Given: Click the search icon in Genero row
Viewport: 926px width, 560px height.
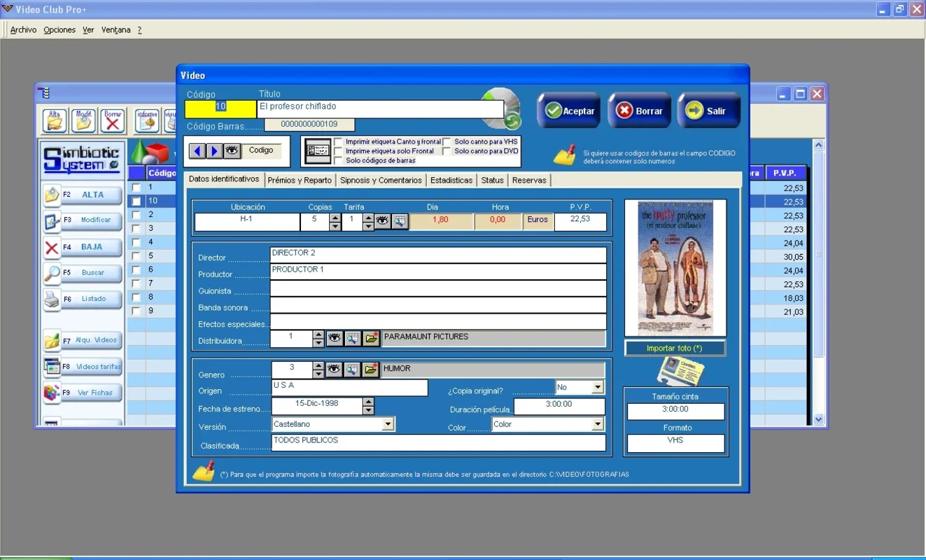Looking at the screenshot, I should point(353,370).
